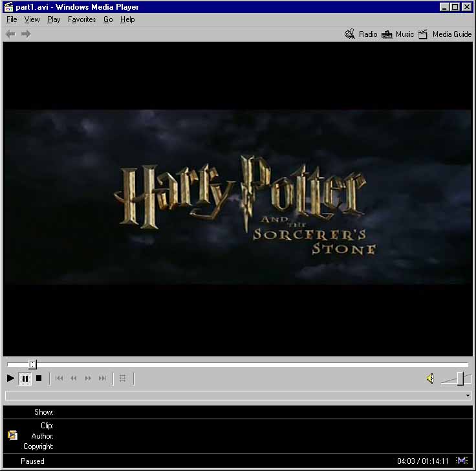
Task: Open the Play menu
Action: pyautogui.click(x=54, y=19)
